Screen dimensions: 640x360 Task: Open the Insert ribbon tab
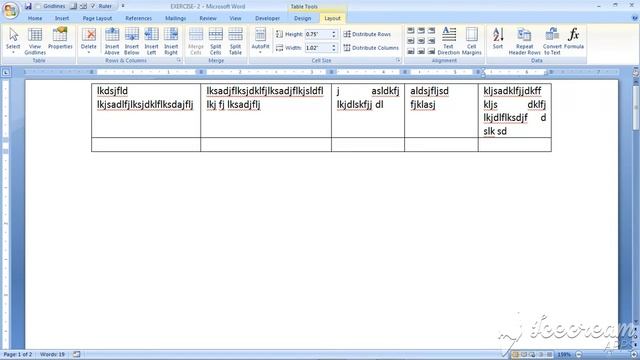point(62,18)
